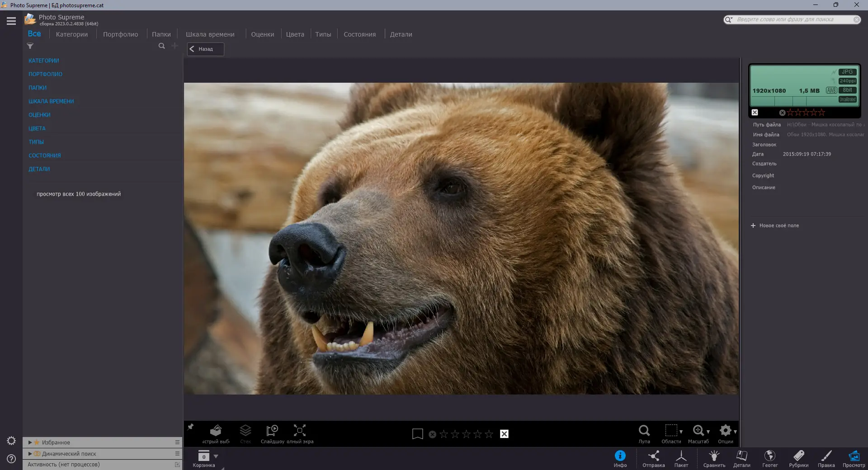Start the Слайдшоу slideshow
The height and width of the screenshot is (470, 868).
tap(272, 431)
